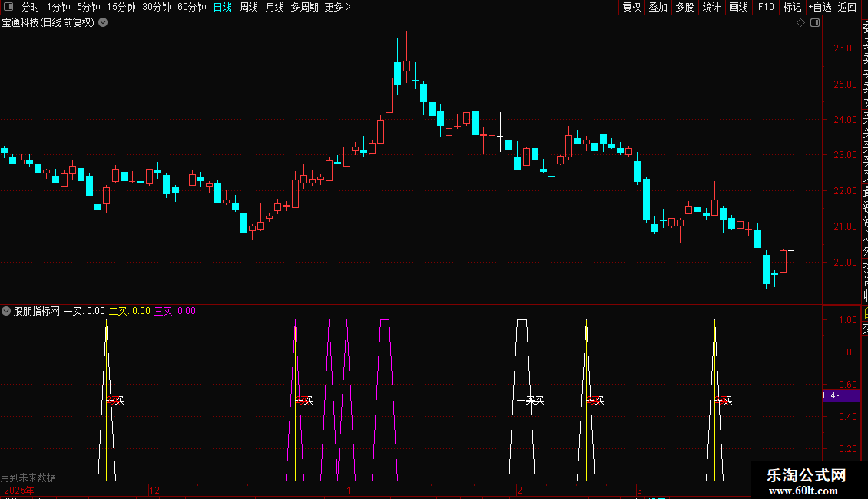Click the month 2 time axis marker
The image size is (868, 499).
520,490
